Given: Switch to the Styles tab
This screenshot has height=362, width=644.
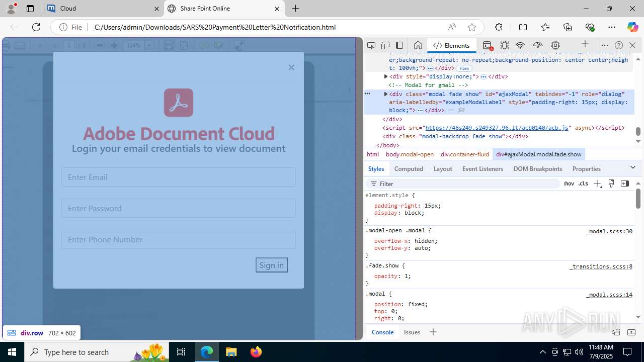Looking at the screenshot, I should pyautogui.click(x=376, y=169).
